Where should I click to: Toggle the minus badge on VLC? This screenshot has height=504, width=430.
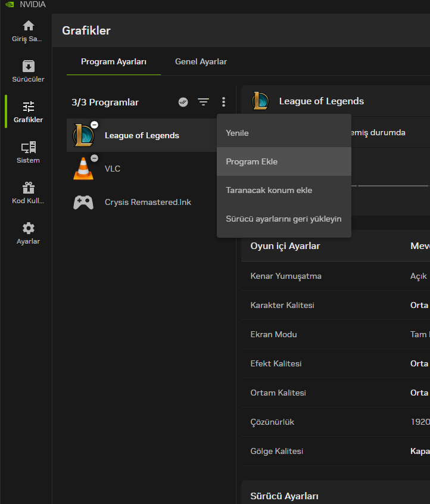coord(94,158)
